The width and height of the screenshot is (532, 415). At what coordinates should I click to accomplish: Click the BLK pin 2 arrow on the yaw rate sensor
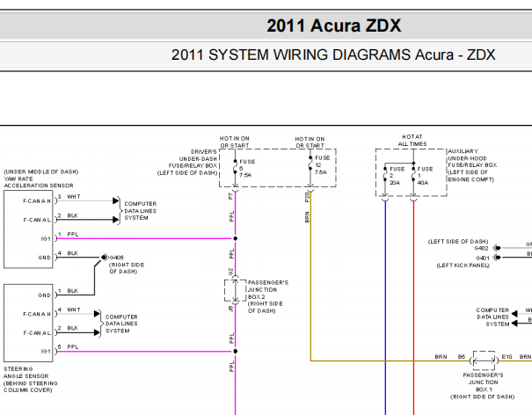pyautogui.click(x=116, y=220)
